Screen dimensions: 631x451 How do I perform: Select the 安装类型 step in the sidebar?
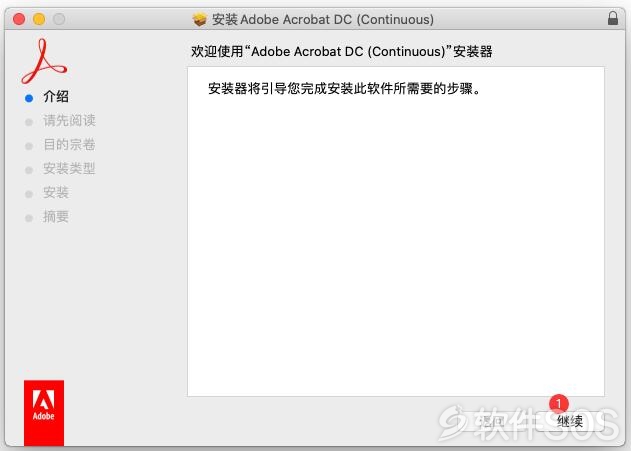(x=69, y=168)
